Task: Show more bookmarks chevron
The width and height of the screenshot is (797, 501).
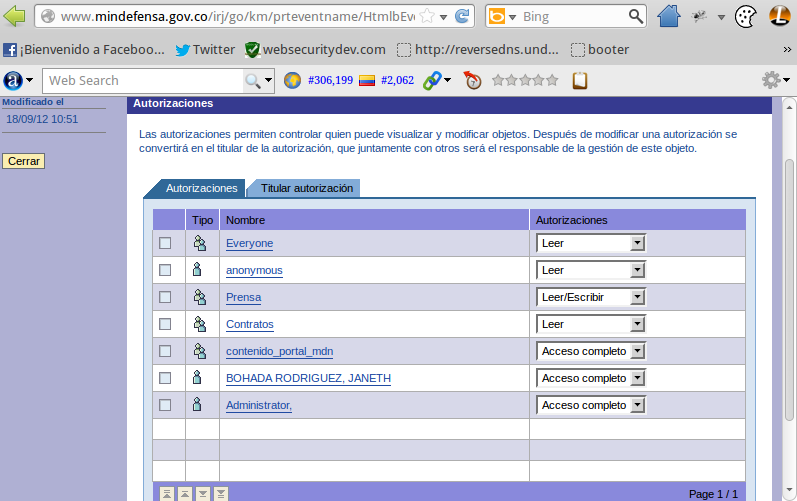Action: [x=787, y=50]
